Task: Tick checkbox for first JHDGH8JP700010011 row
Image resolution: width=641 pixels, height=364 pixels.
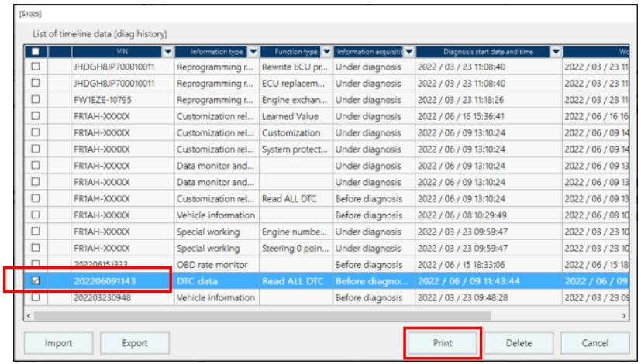Action: coord(36,66)
